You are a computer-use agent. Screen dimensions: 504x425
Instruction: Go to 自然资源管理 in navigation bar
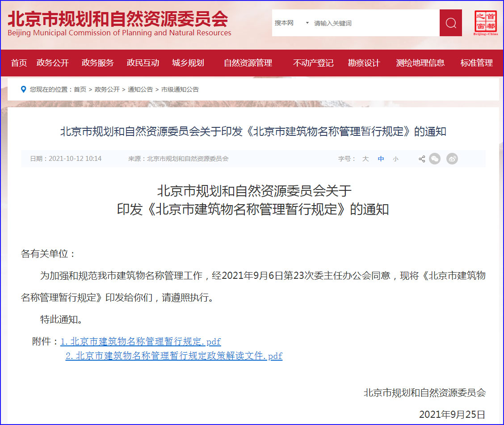pyautogui.click(x=248, y=63)
